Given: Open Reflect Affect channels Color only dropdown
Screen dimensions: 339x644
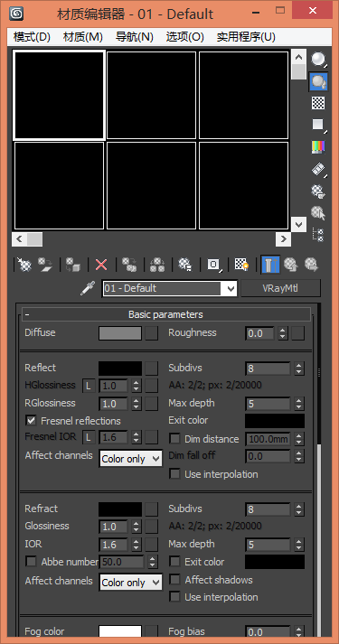Looking at the screenshot, I should click(131, 459).
